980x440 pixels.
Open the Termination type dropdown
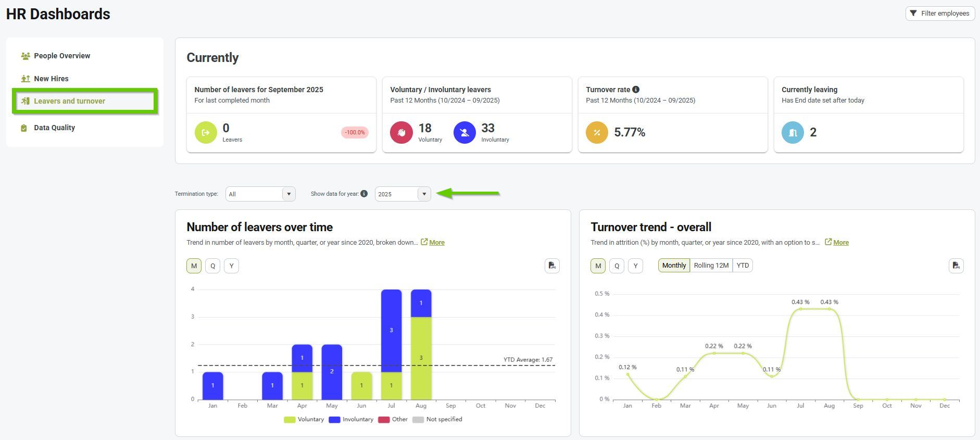pos(260,194)
